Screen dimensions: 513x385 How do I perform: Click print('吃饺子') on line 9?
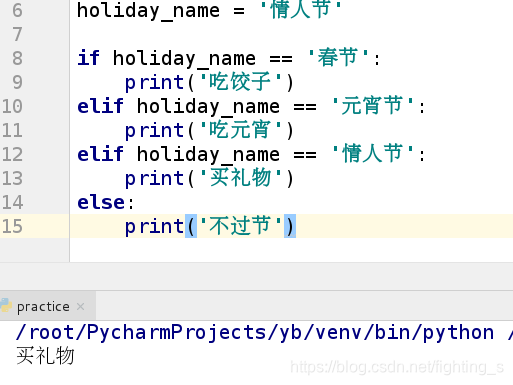pyautogui.click(x=209, y=82)
